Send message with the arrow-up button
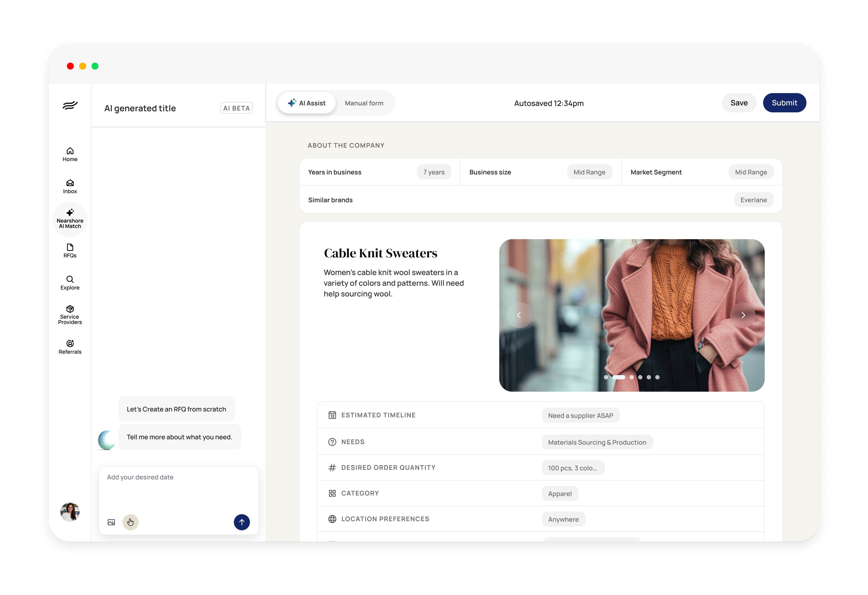868x595 pixels. pos(242,522)
